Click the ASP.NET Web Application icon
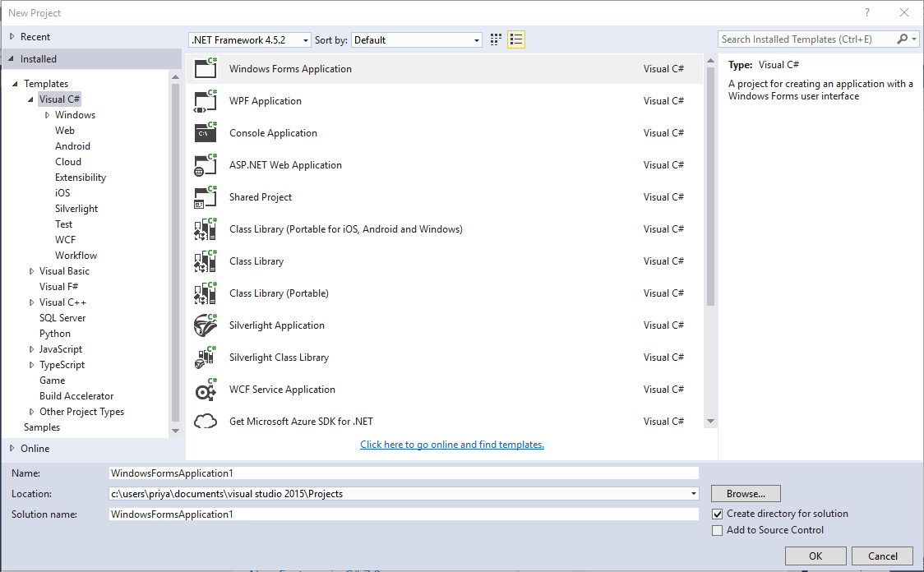 206,165
